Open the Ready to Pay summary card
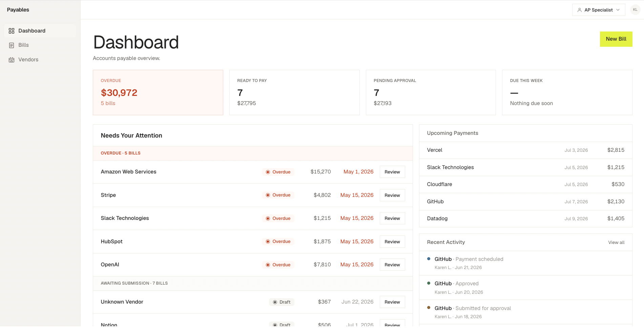This screenshot has height=328, width=644. tap(294, 93)
